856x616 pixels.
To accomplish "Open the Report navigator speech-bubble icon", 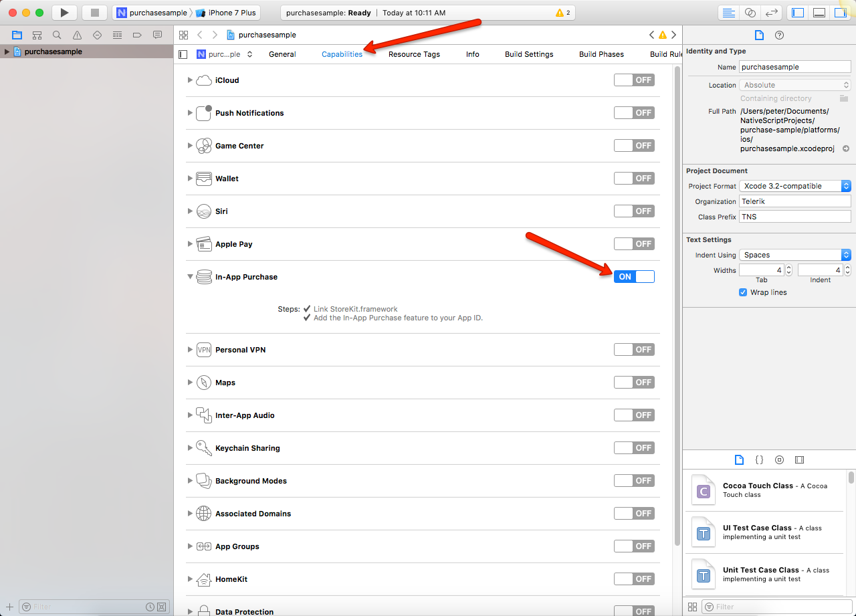I will coord(157,35).
